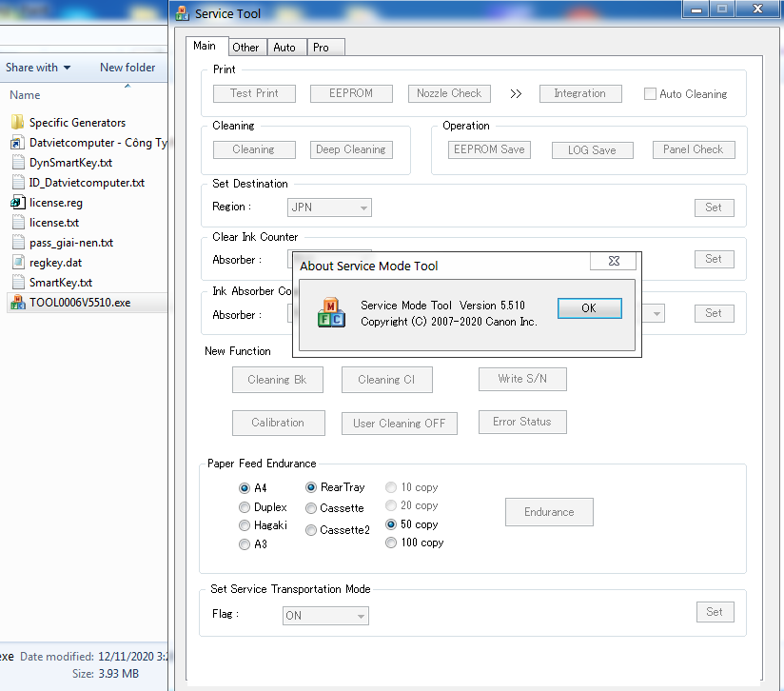Click the TOOL0006V5510.exe application icon
The image size is (784, 691).
click(x=18, y=302)
